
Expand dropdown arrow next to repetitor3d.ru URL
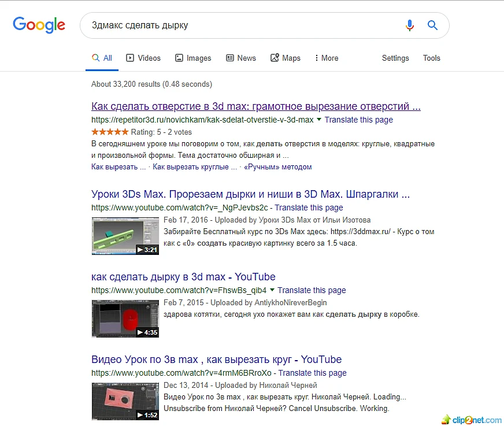319,119
